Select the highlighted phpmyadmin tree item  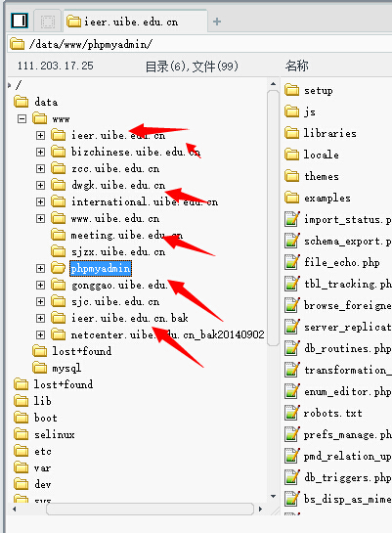pos(101,269)
